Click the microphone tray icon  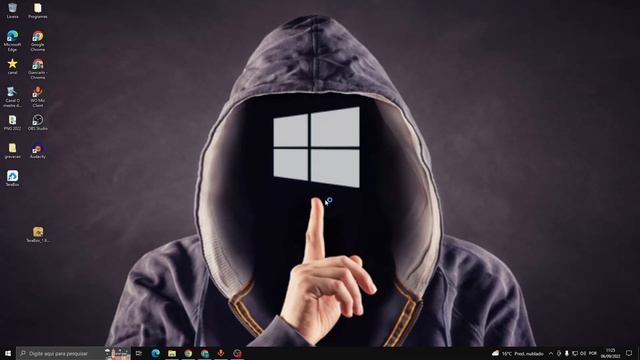coord(567,353)
